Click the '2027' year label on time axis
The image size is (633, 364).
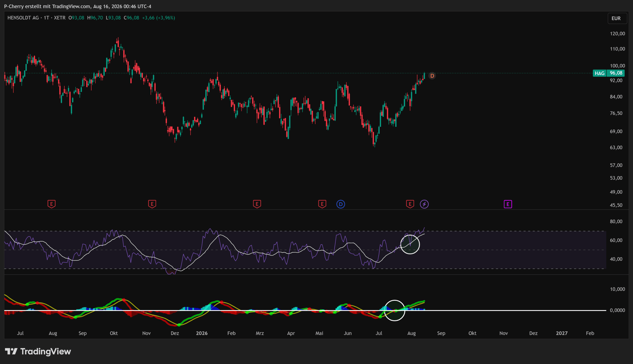(x=562, y=333)
